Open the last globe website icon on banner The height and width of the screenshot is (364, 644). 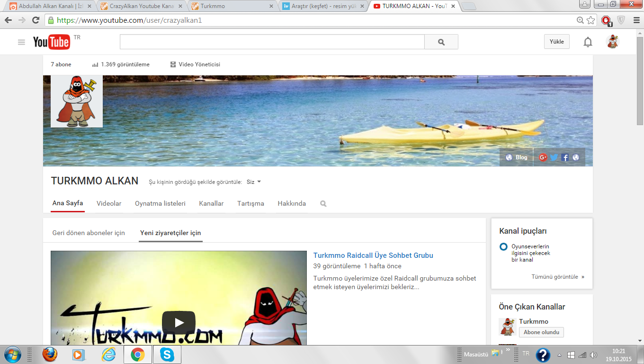(576, 157)
